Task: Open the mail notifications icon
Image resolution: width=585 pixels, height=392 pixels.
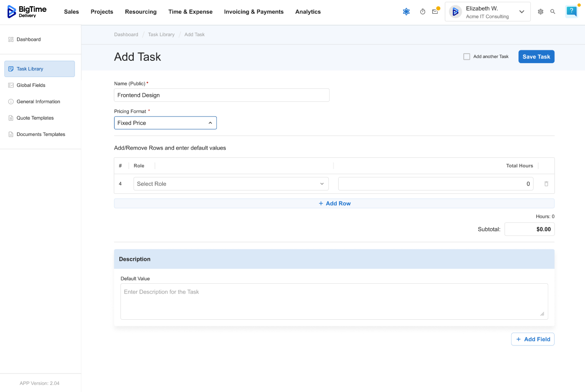Action: point(435,12)
